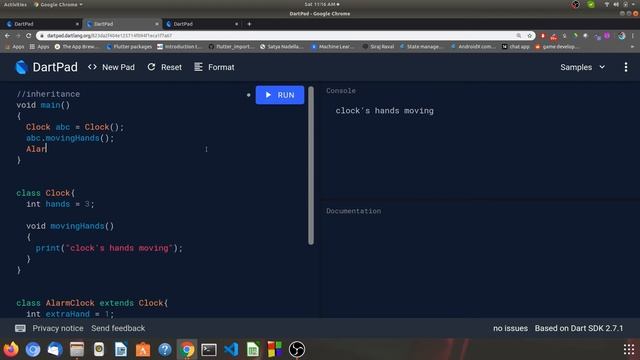Open LibreOffice Writer from the dock

coord(121,349)
